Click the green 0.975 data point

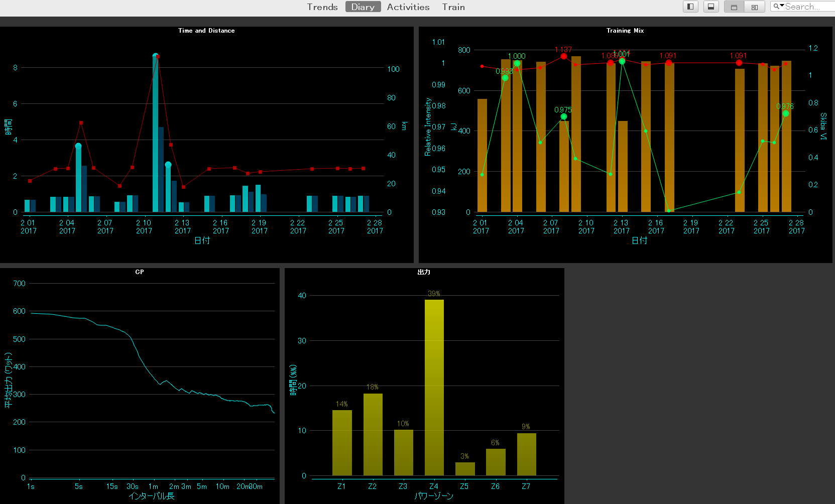coord(564,116)
